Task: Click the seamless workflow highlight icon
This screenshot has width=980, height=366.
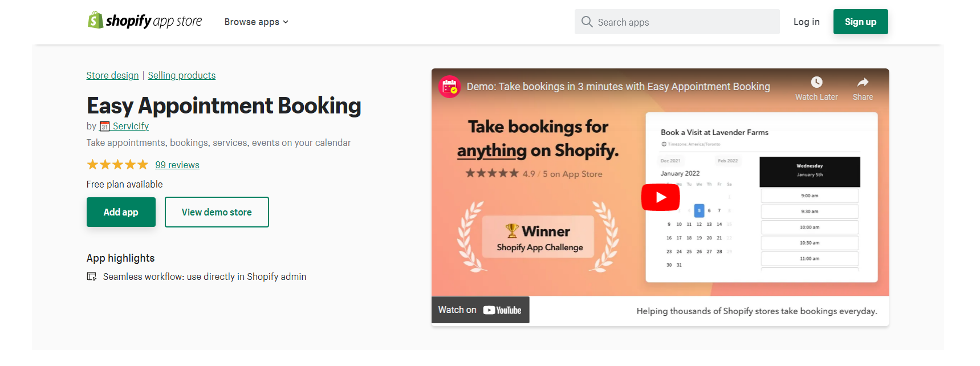Action: coord(92,276)
